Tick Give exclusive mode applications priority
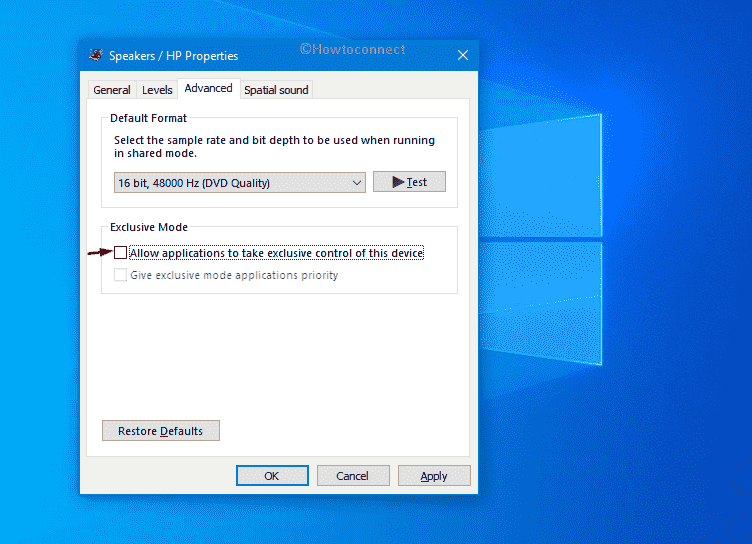This screenshot has width=752, height=544. 120,275
